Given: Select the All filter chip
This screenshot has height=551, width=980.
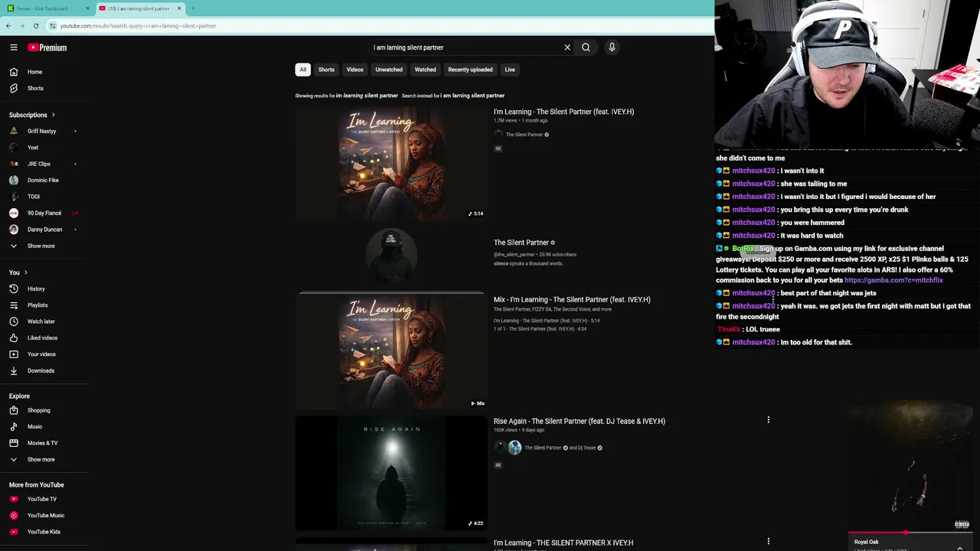Looking at the screenshot, I should [x=302, y=70].
